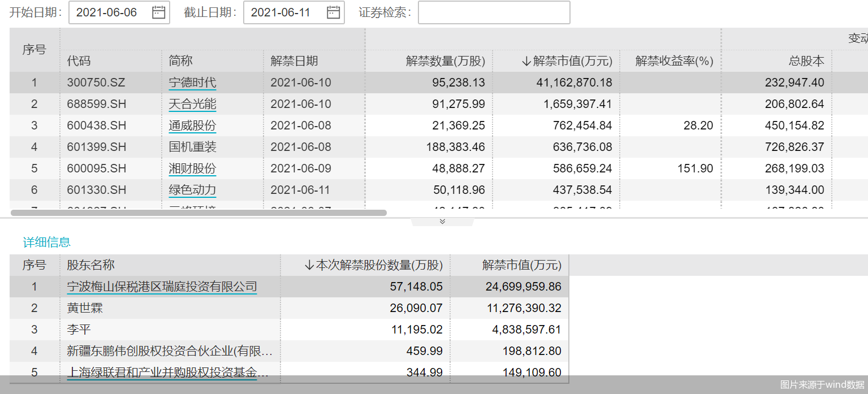868x394 pixels.
Task: Open the start date calendar picker icon
Action: 158,12
